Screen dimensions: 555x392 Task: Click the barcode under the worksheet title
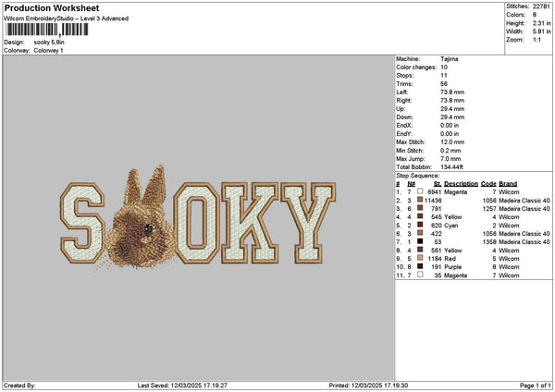44,30
